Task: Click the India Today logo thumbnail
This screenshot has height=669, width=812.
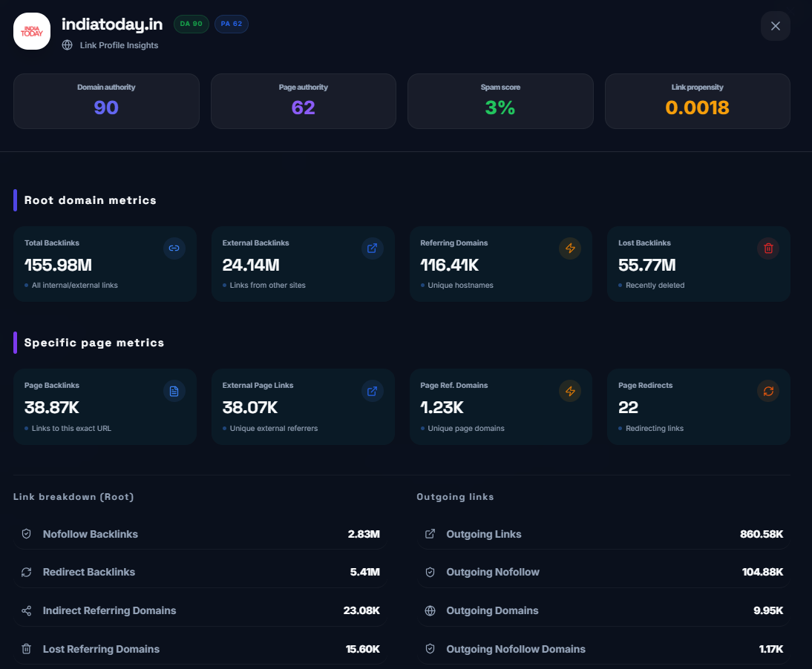Action: tap(32, 32)
